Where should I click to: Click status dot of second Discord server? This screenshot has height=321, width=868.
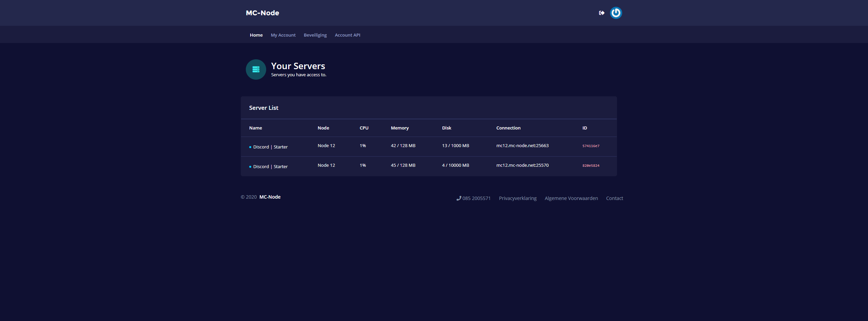pos(250,167)
